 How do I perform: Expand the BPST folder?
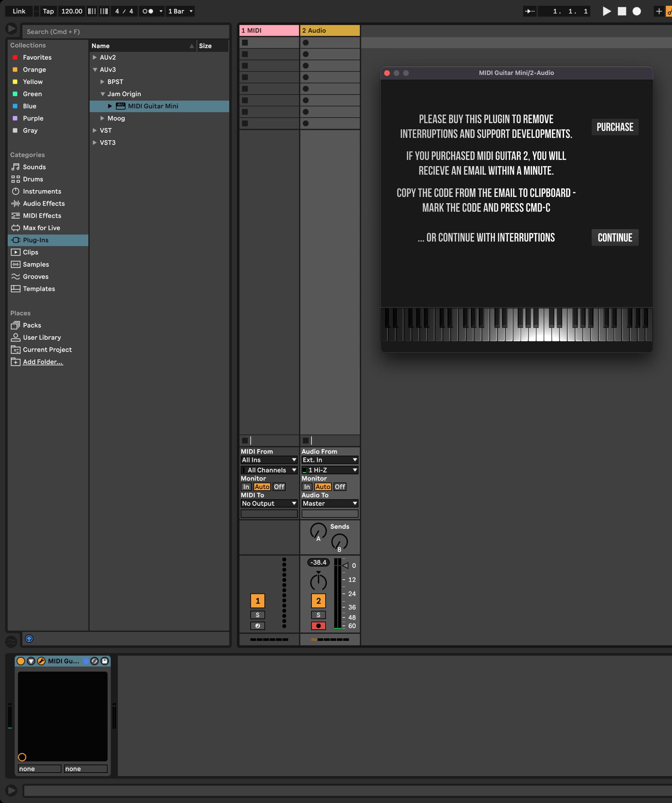pyautogui.click(x=103, y=82)
